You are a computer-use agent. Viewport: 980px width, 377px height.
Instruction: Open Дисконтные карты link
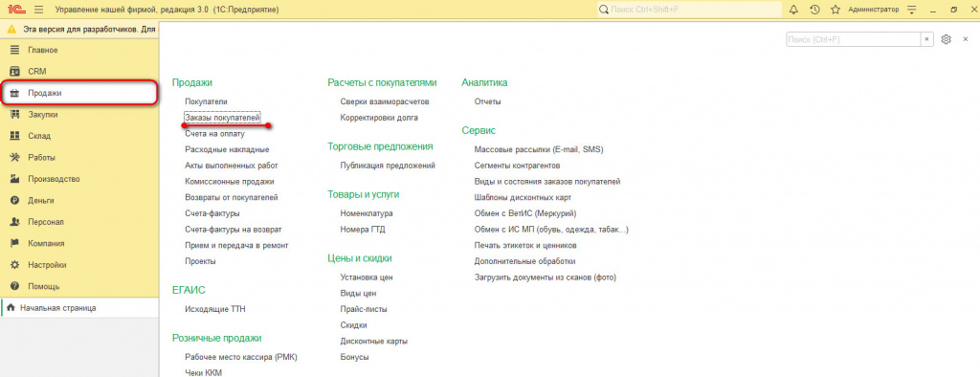[x=374, y=342]
